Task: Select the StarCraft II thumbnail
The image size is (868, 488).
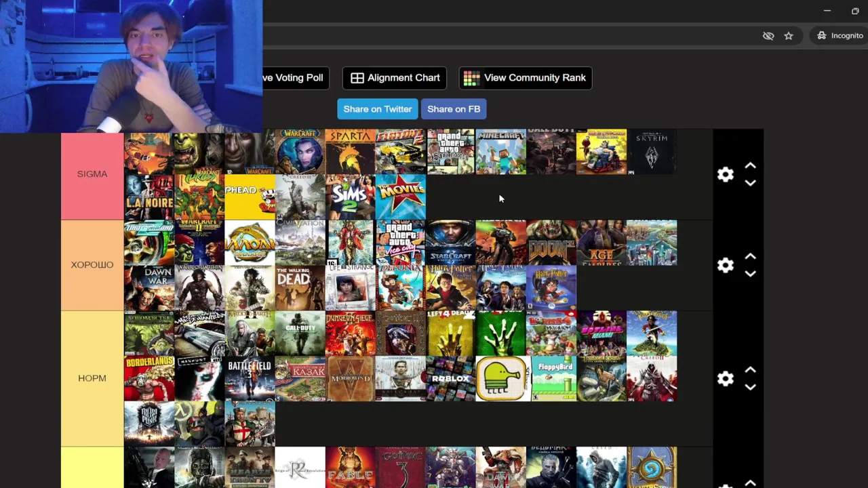Action: [451, 243]
